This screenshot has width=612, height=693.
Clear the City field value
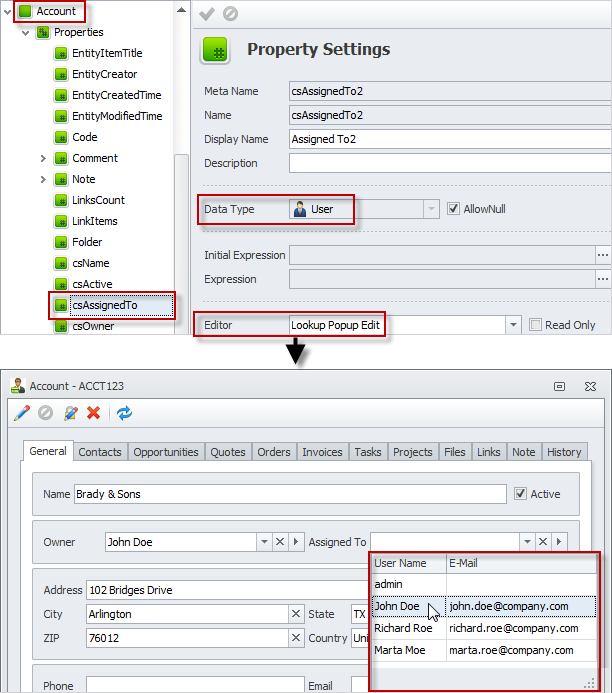pyautogui.click(x=296, y=614)
